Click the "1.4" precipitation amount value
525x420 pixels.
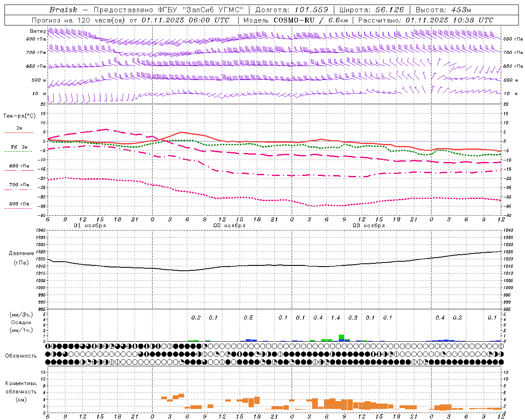pyautogui.click(x=336, y=317)
